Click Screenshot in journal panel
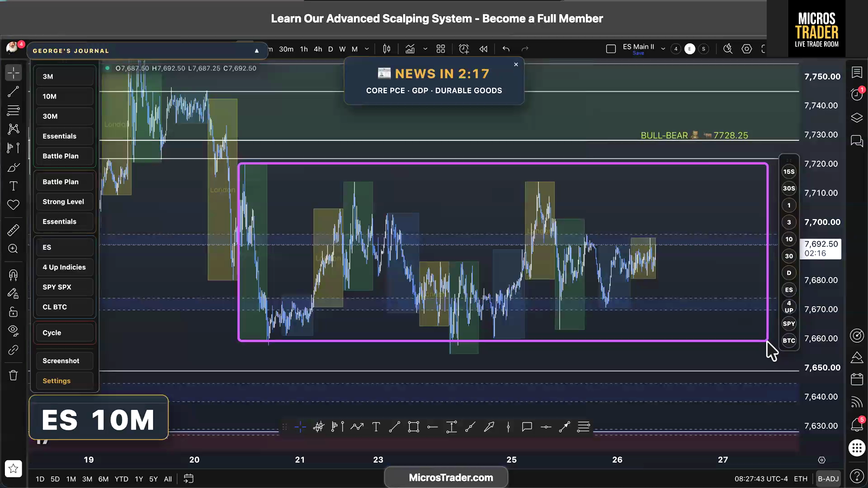The image size is (868, 488). tap(65, 361)
